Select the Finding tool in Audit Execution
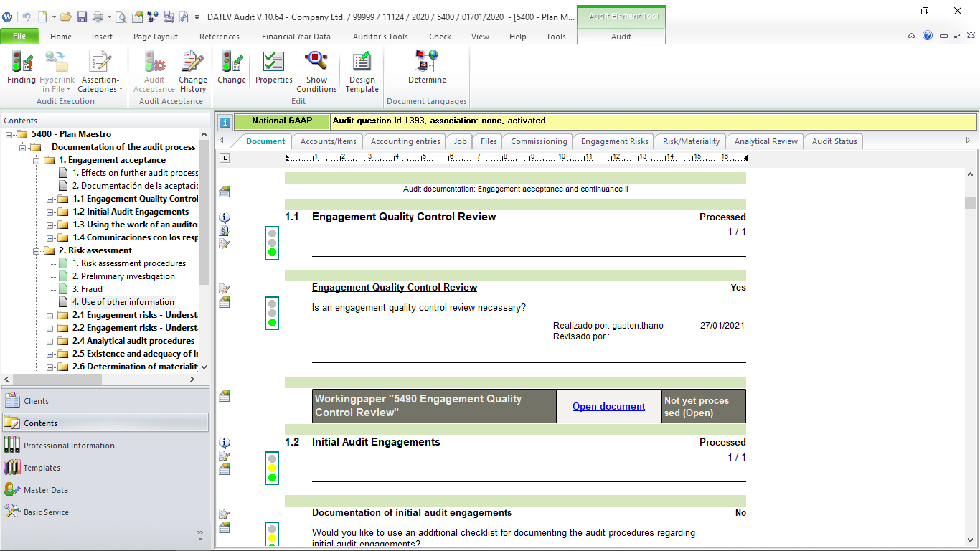The width and height of the screenshot is (980, 551). point(21,68)
